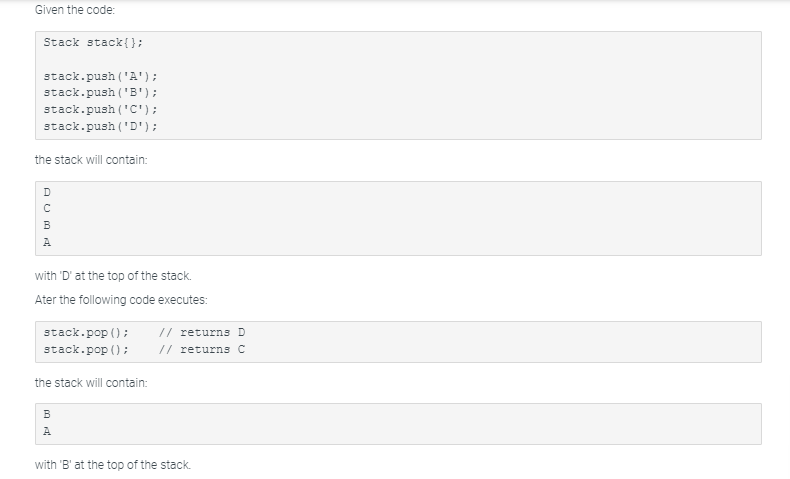Click letter A in final stack listing
This screenshot has height=479, width=790.
point(46,430)
